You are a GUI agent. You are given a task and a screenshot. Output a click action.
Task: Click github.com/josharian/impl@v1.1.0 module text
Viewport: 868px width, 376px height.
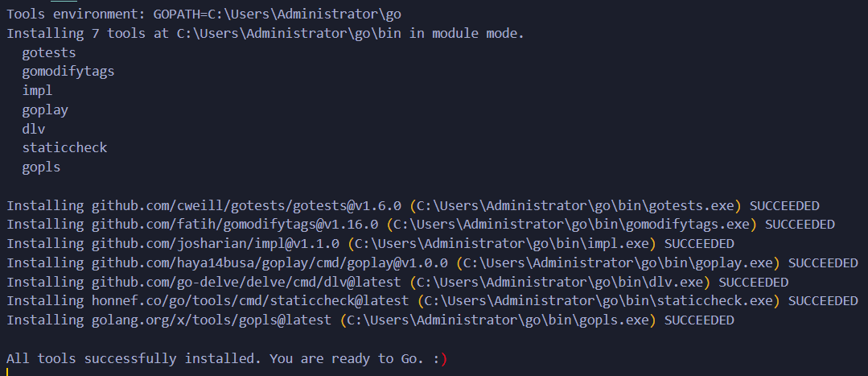coord(216,243)
